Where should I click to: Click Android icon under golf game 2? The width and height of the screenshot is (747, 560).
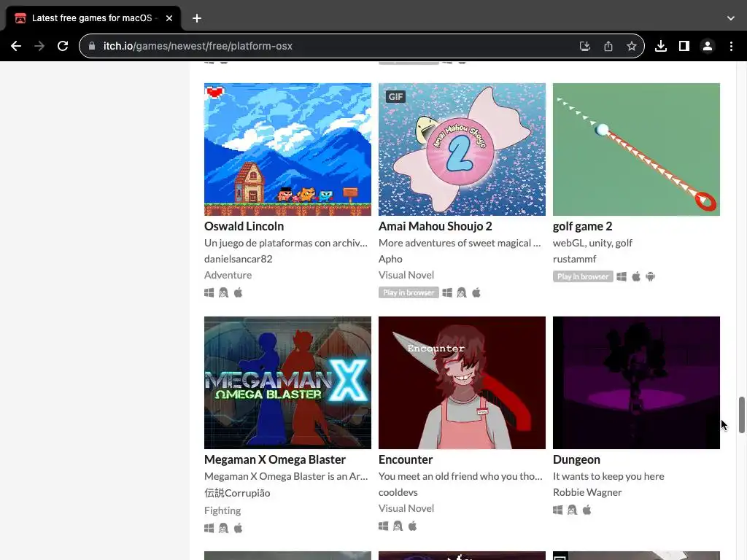(650, 276)
